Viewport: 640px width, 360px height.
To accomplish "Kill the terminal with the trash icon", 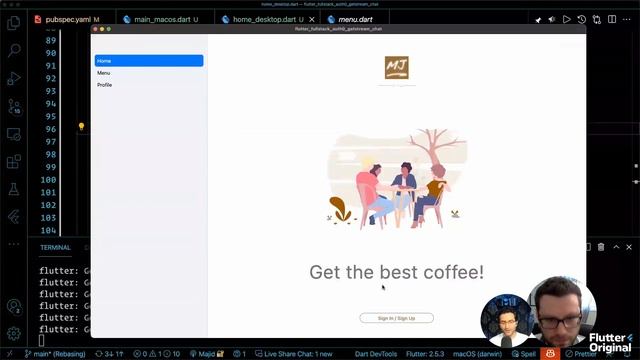I will 601,247.
